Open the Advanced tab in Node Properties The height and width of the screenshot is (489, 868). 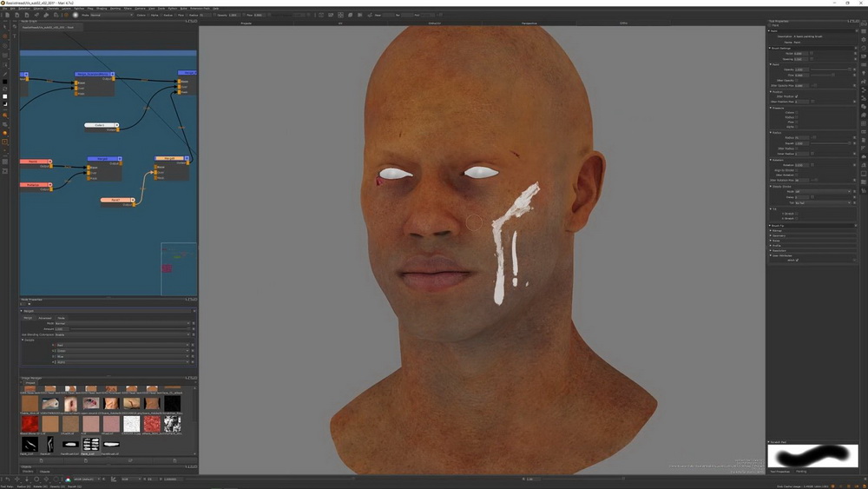click(x=45, y=318)
